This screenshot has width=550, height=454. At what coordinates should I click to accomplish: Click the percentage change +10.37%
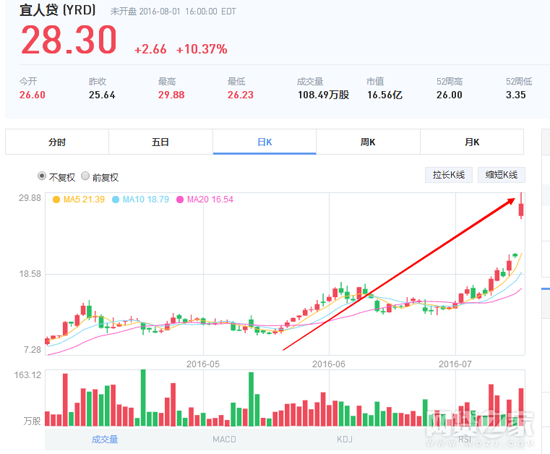click(x=202, y=49)
